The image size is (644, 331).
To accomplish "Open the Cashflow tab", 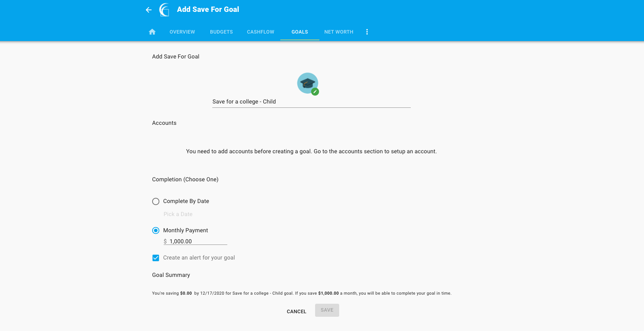I will click(x=261, y=32).
